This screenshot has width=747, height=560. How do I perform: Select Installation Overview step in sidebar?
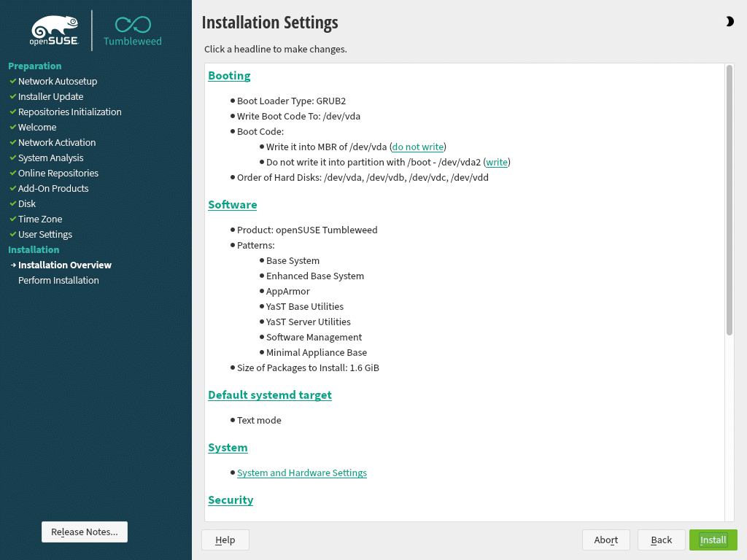(x=65, y=265)
